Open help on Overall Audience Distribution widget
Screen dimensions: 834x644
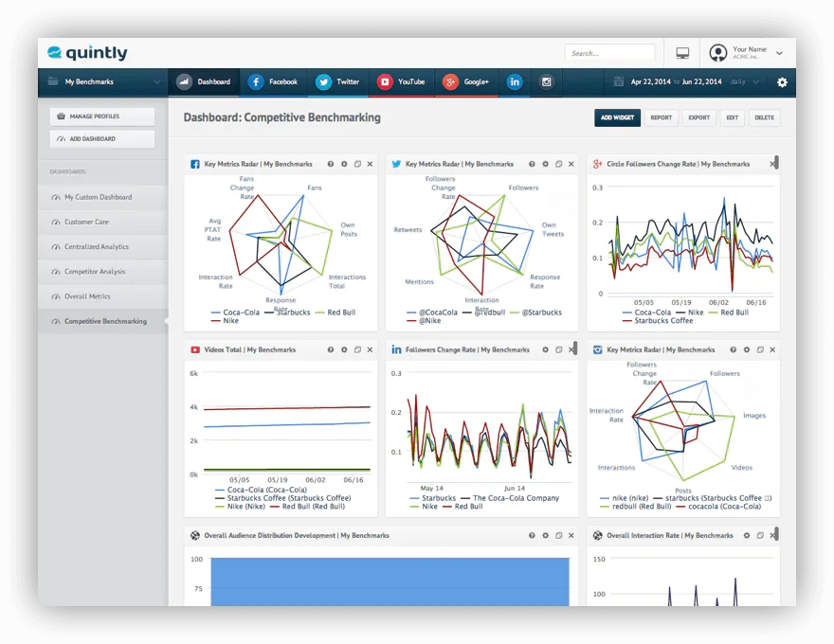(x=532, y=536)
